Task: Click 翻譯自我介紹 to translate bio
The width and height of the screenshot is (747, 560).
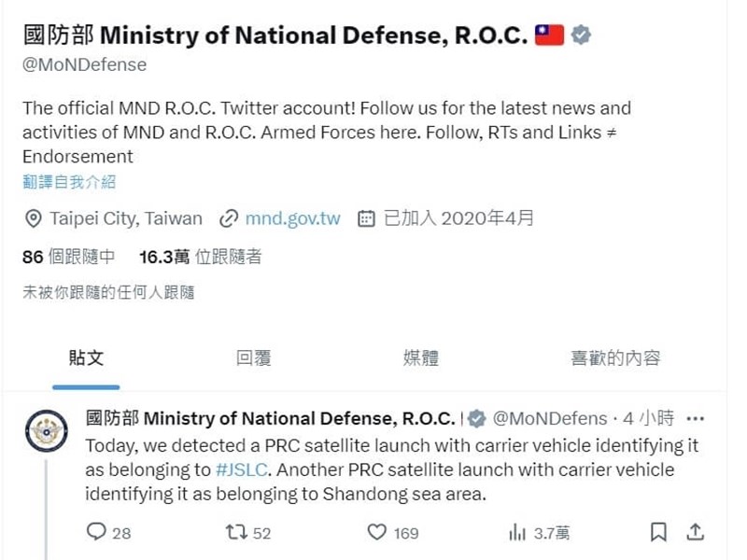Action: [x=69, y=182]
